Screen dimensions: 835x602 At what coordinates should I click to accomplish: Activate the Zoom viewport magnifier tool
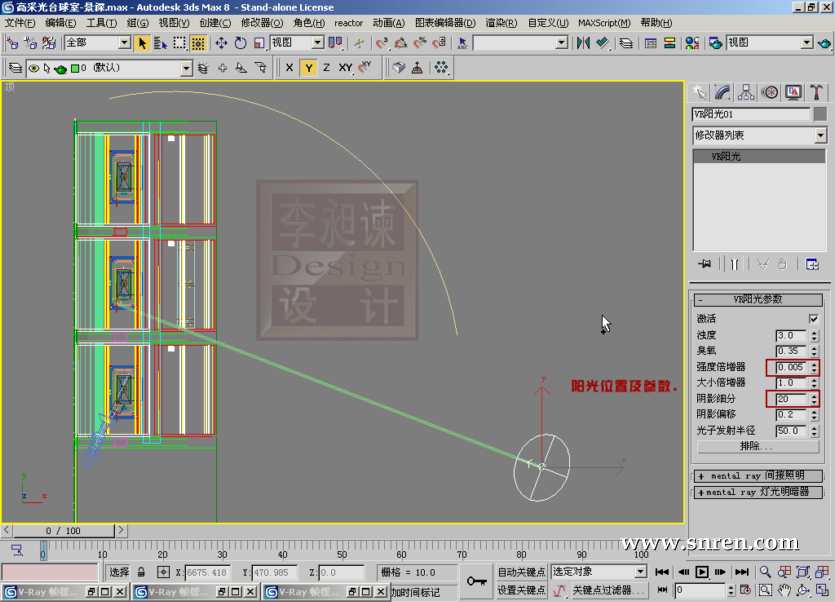click(765, 572)
